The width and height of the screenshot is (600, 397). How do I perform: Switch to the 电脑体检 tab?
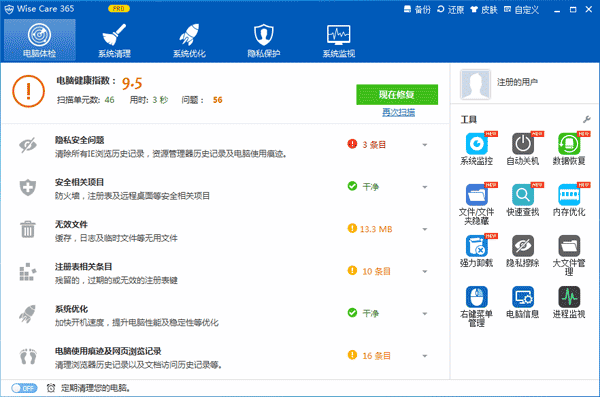[x=39, y=40]
